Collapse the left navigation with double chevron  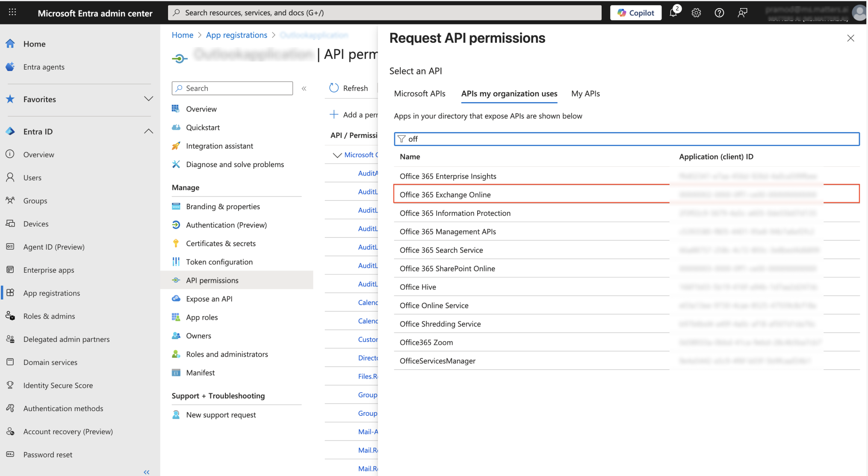pyautogui.click(x=147, y=472)
